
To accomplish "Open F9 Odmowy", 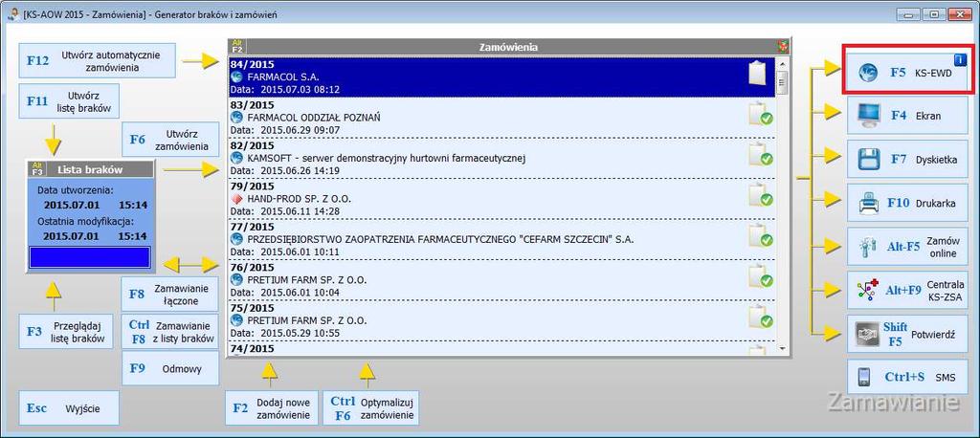I will tap(170, 368).
